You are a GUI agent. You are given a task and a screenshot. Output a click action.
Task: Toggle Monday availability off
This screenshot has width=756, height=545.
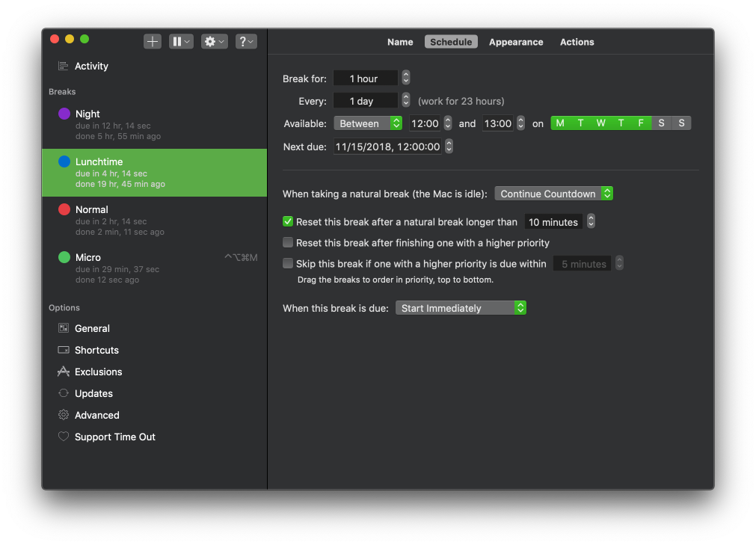(560, 123)
